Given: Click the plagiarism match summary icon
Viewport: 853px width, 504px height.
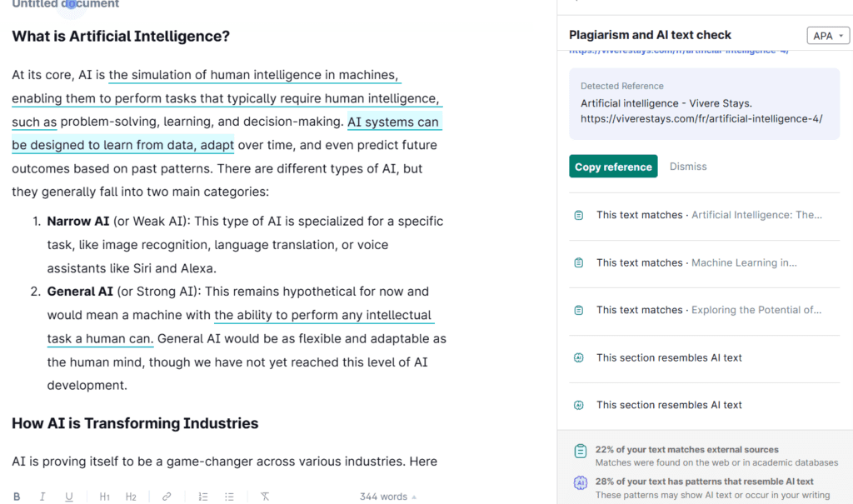Looking at the screenshot, I should (581, 451).
